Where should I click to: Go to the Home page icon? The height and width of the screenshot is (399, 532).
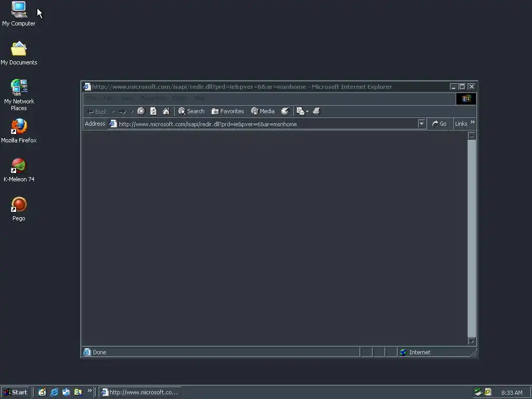pos(166,111)
